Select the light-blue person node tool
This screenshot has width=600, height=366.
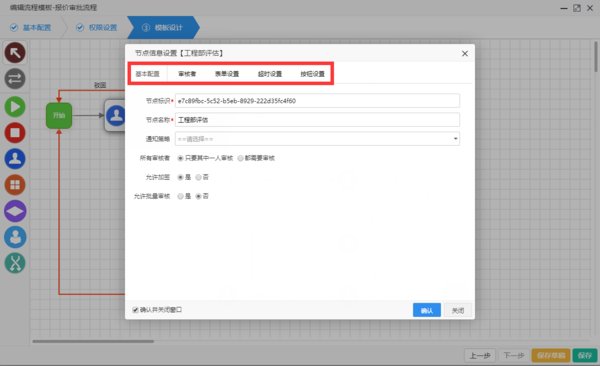[15, 237]
